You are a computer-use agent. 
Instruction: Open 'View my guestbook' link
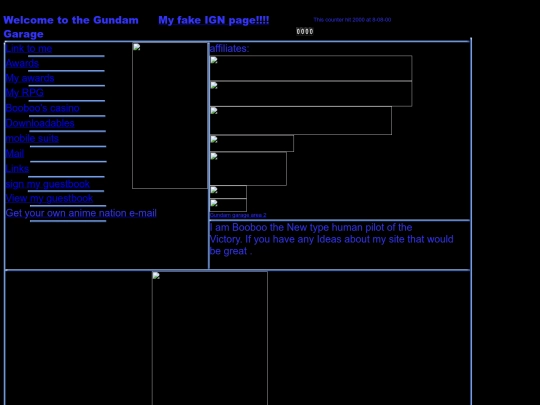pos(49,198)
